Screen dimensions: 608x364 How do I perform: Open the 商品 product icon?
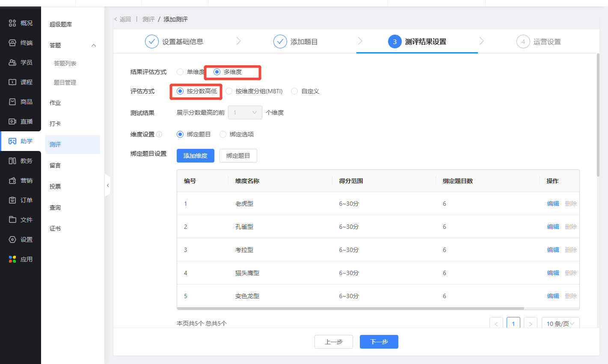[x=12, y=102]
